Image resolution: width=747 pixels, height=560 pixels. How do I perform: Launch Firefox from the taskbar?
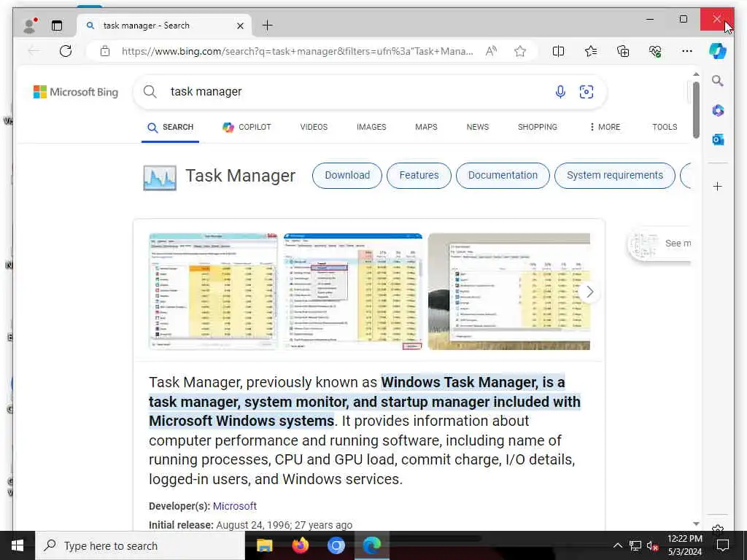(x=300, y=545)
